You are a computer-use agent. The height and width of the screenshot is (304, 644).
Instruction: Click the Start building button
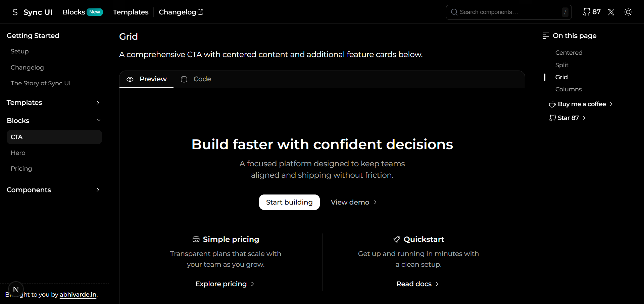(289, 202)
